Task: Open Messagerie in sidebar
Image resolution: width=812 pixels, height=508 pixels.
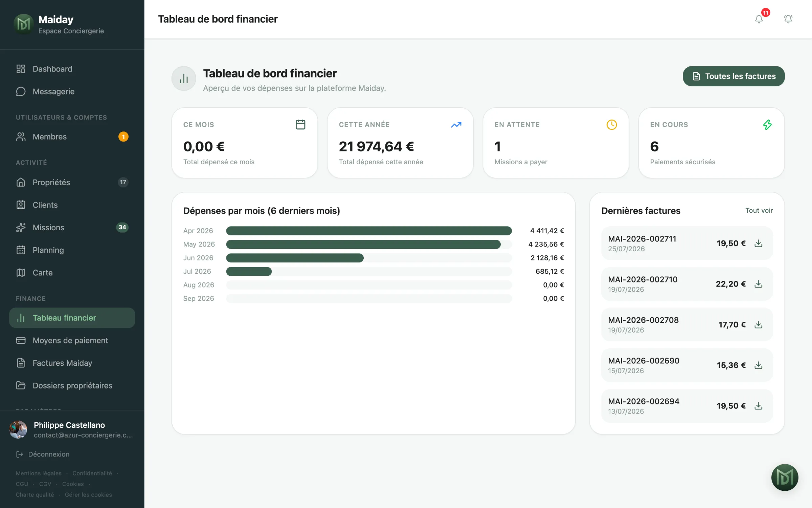Action: point(72,91)
